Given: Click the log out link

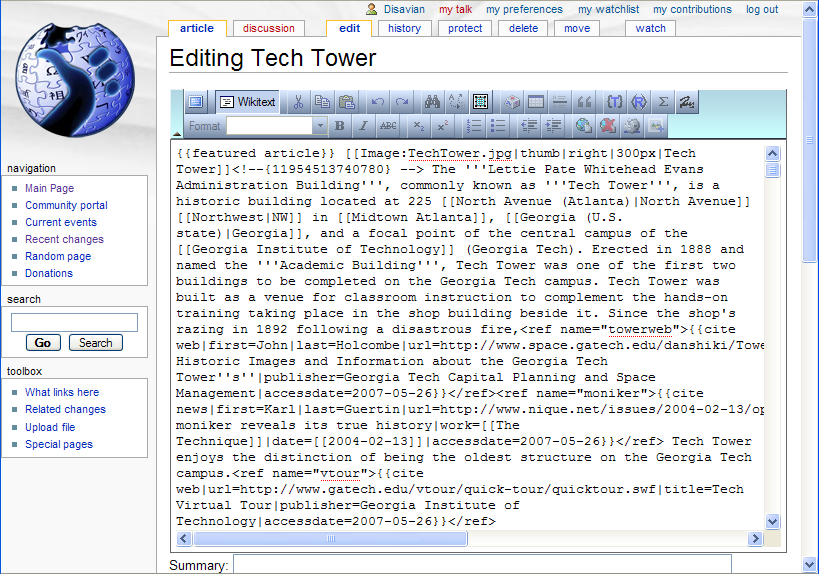Looking at the screenshot, I should coord(762,9).
